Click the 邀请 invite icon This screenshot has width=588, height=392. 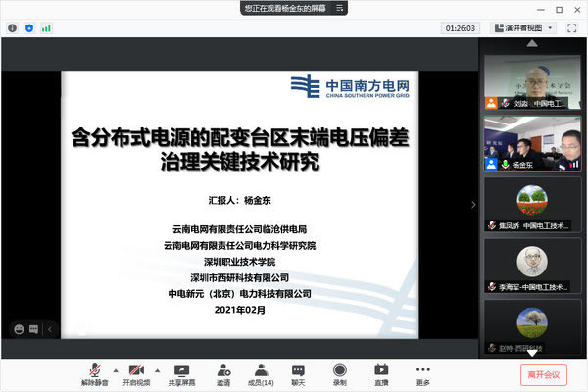[223, 372]
